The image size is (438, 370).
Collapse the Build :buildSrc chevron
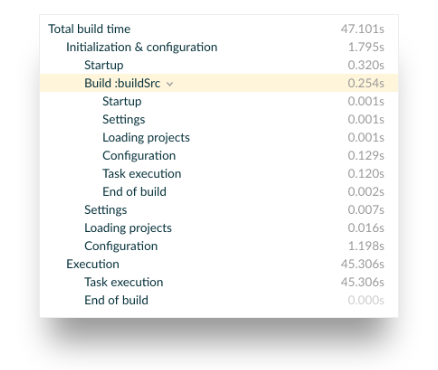tap(170, 84)
